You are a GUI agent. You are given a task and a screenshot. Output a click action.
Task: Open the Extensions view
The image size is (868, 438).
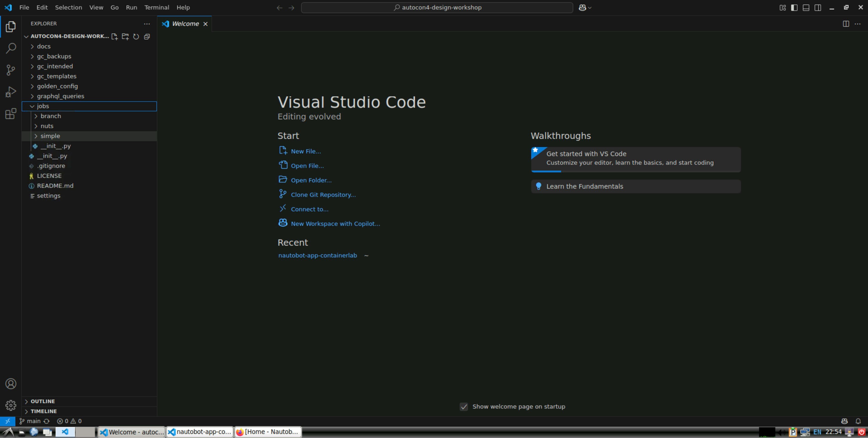coord(11,114)
